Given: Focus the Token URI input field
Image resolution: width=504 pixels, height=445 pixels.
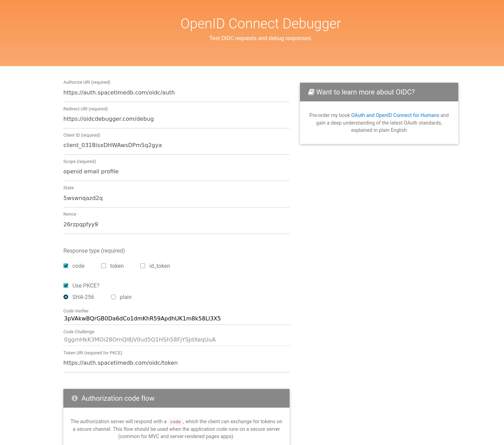Looking at the screenshot, I should (176, 363).
